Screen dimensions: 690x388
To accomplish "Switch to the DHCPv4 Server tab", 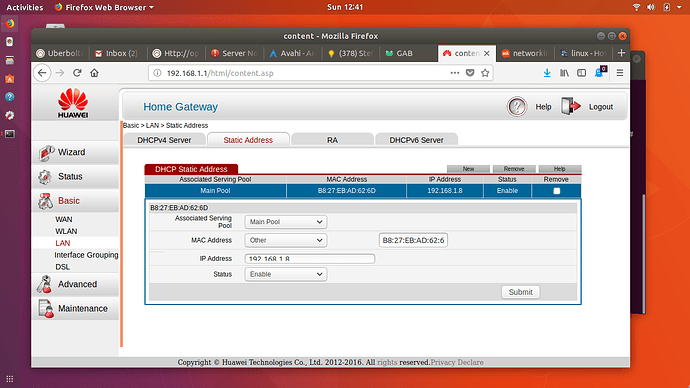I will pos(164,140).
